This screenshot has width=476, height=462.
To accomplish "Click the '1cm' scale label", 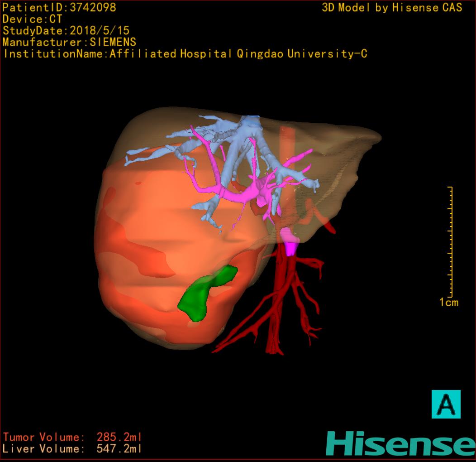I will tap(448, 303).
